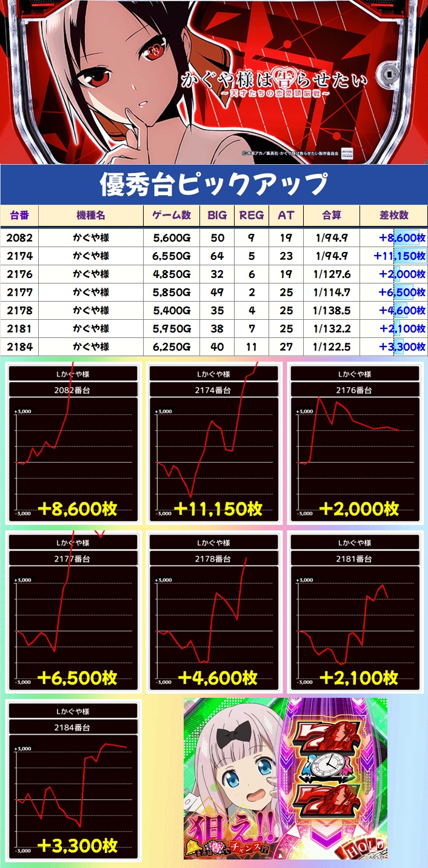Select machine number 2178 in the table
Screen dimensions: 428x868
coord(19,311)
